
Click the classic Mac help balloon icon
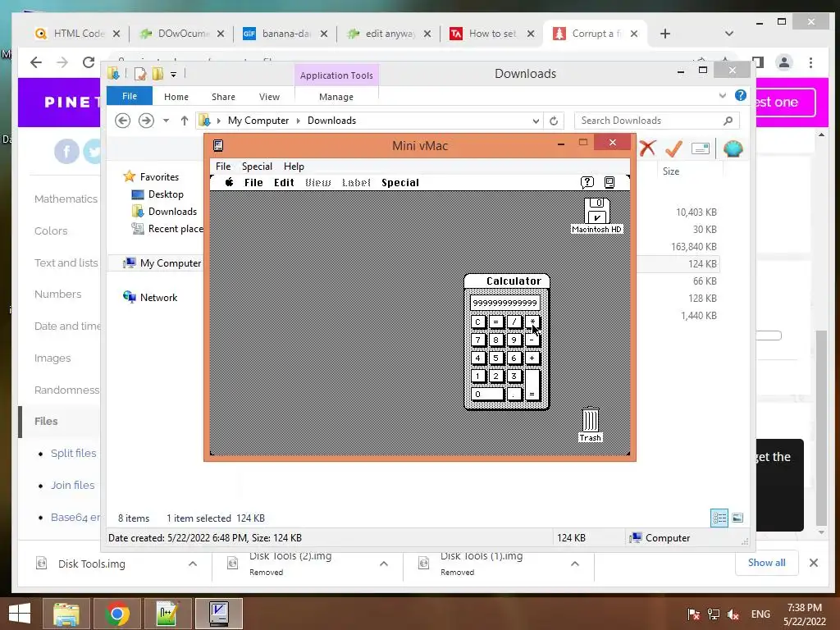[587, 182]
